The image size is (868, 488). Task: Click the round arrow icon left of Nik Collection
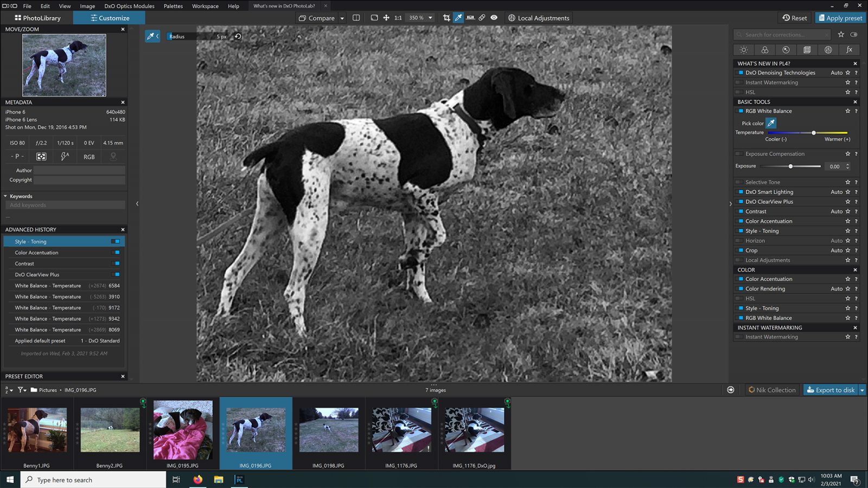point(731,390)
